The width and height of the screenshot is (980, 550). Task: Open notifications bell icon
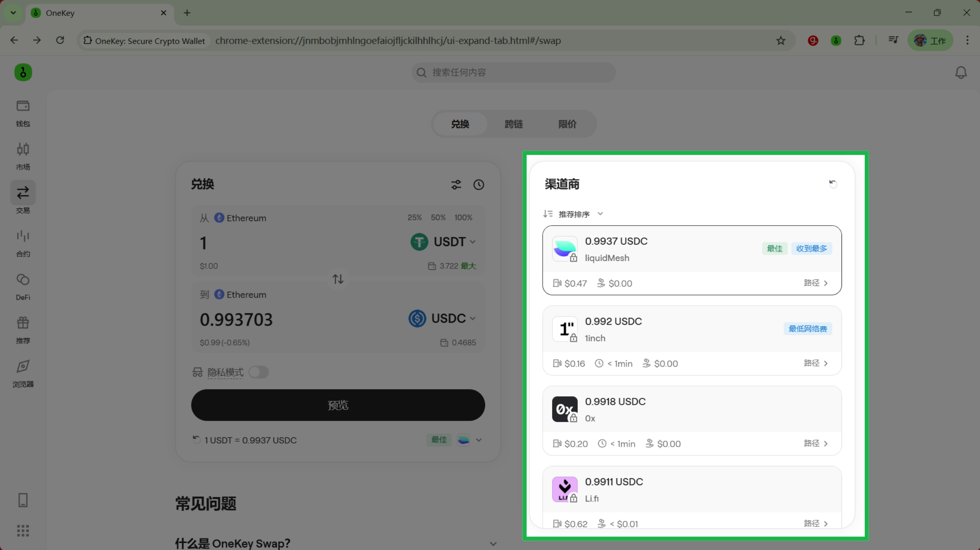[x=961, y=73]
